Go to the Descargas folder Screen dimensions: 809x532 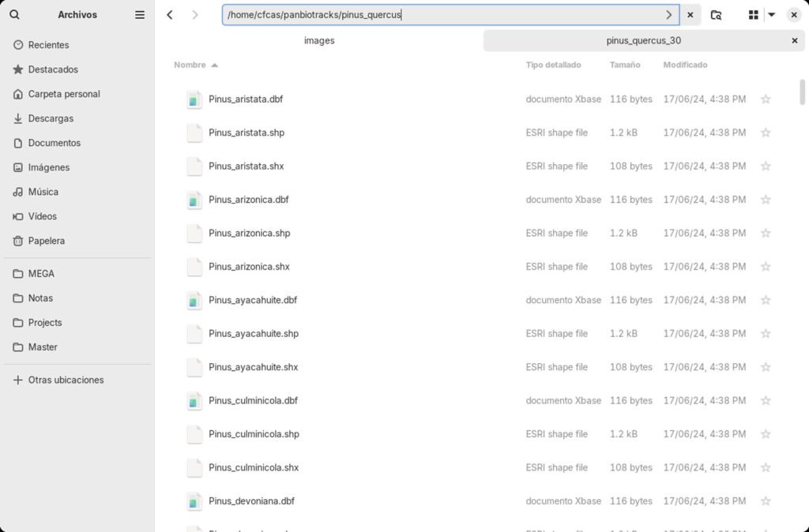coord(51,118)
